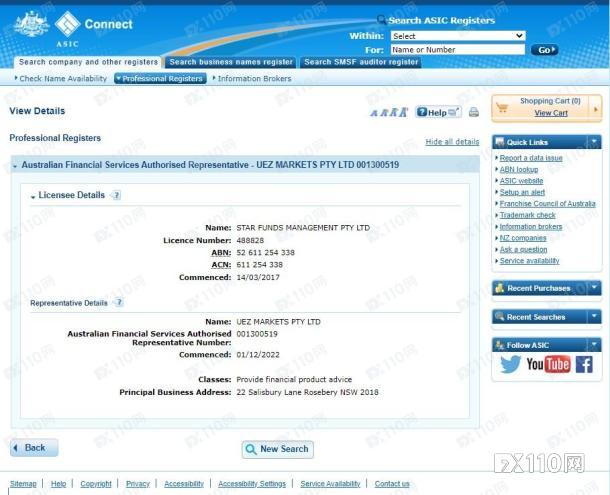This screenshot has height=495, width=610.
Task: Collapse the Licensee Details section
Action: click(33, 196)
